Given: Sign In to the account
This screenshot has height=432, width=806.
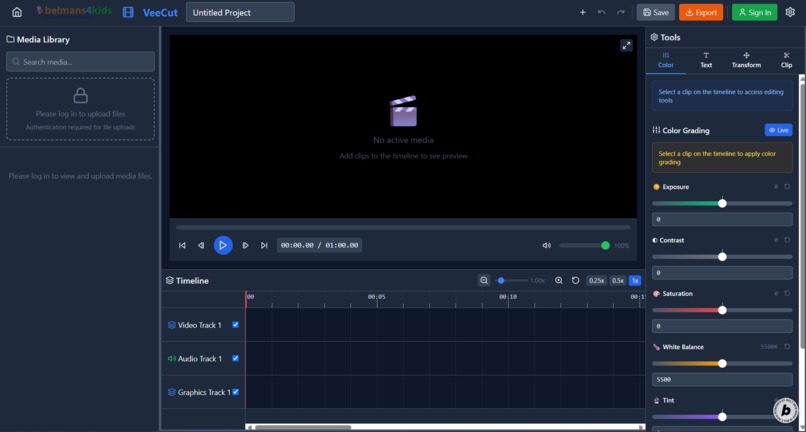Looking at the screenshot, I should 755,12.
